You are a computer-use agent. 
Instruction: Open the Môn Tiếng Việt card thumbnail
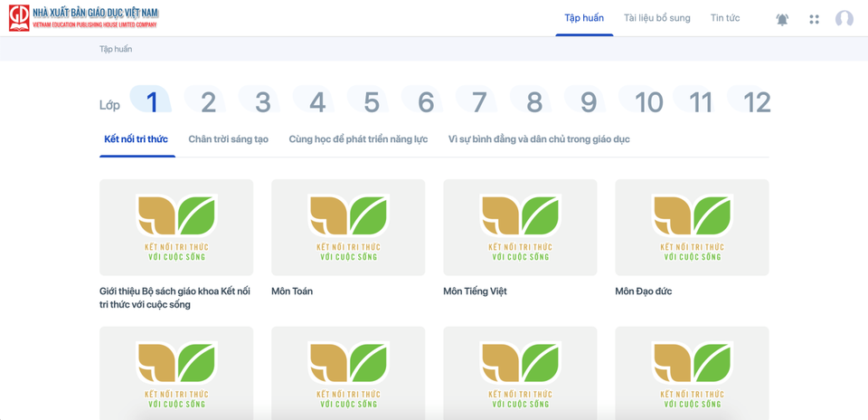coord(521,227)
